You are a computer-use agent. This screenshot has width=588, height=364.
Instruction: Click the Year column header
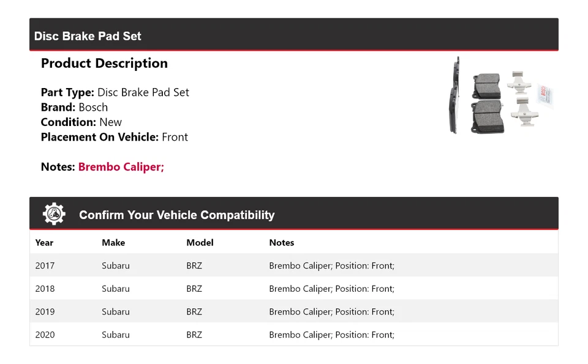(x=44, y=243)
